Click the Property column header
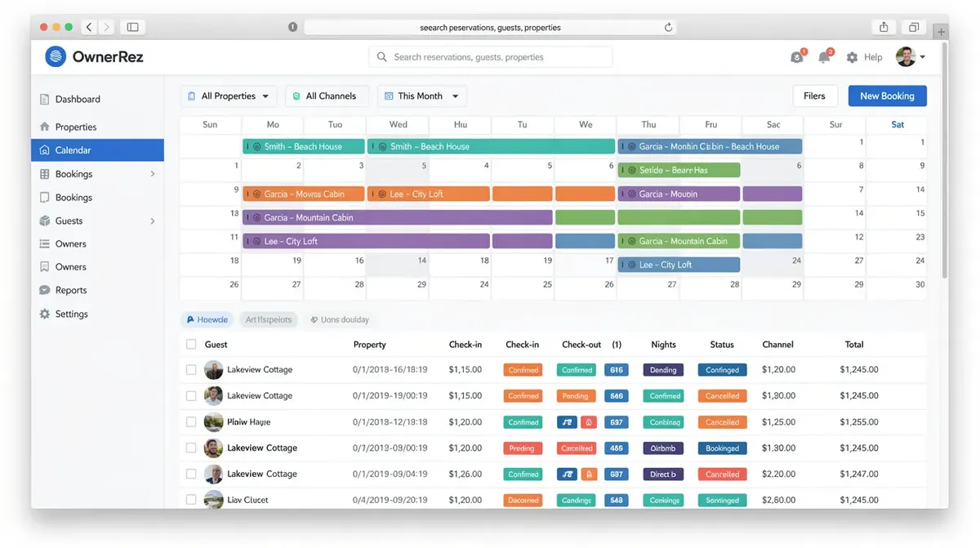The height and width of the screenshot is (548, 980). 369,345
